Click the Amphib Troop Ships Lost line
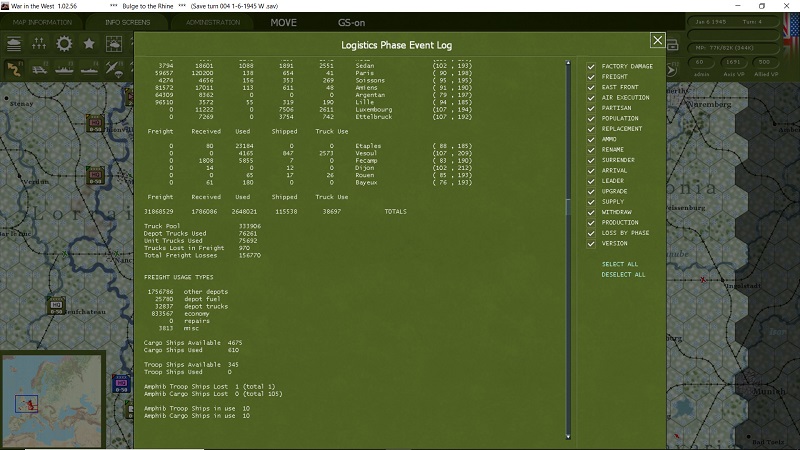800x450 pixels. point(209,387)
